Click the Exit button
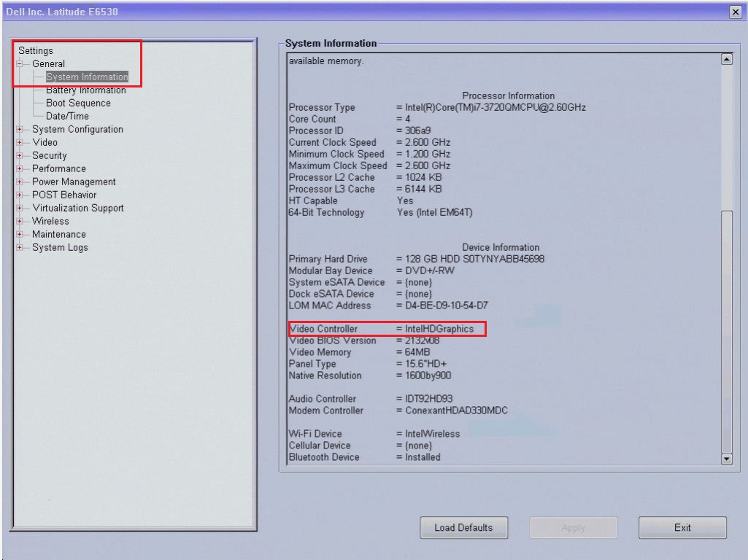This screenshot has width=748, height=560. (x=682, y=527)
